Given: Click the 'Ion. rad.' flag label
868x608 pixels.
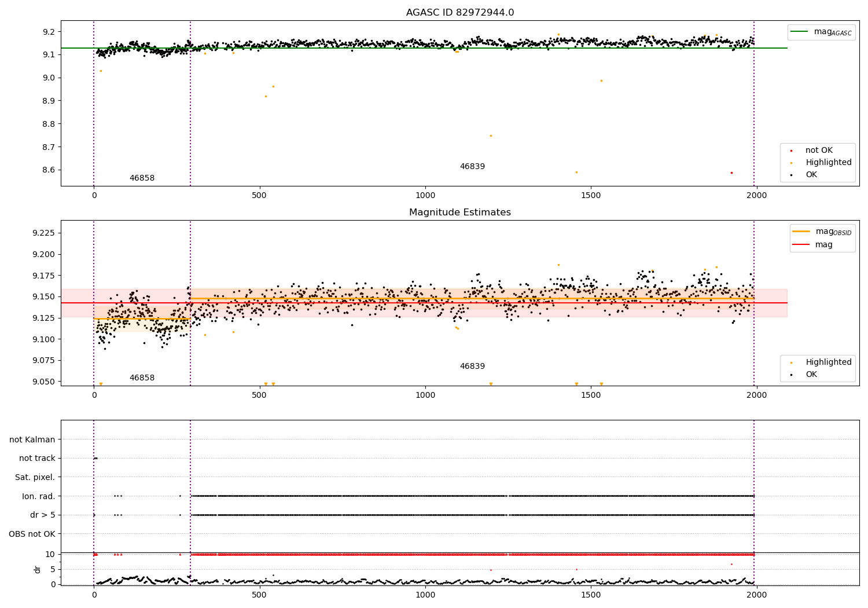Looking at the screenshot, I should pos(39,497).
